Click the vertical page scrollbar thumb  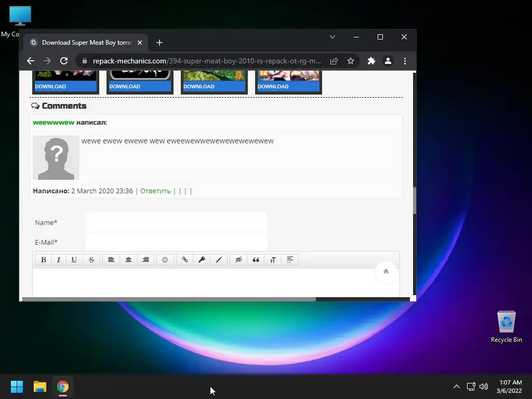click(x=414, y=200)
